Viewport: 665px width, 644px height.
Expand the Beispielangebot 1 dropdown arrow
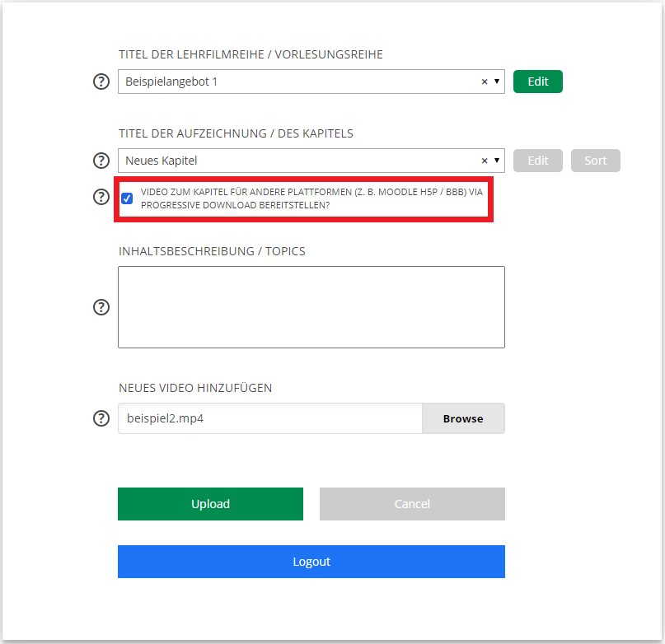497,82
